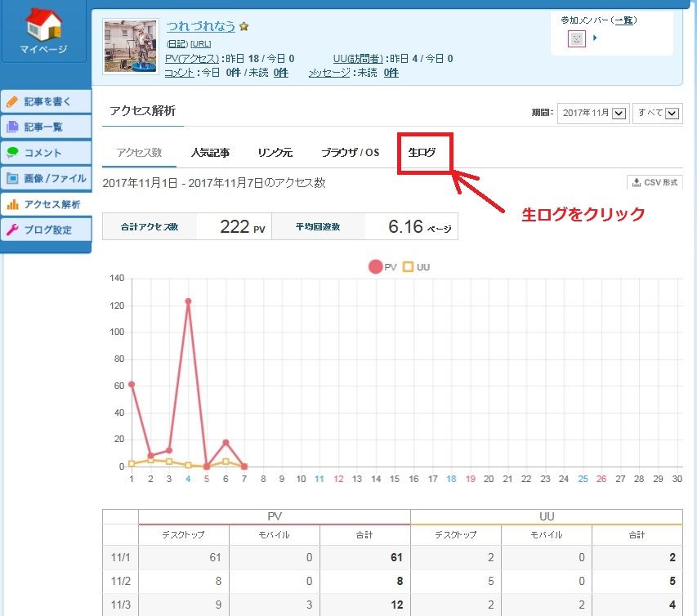The height and width of the screenshot is (616, 697).
Task: Open ブログ設定 in sidebar
Action: click(47, 230)
